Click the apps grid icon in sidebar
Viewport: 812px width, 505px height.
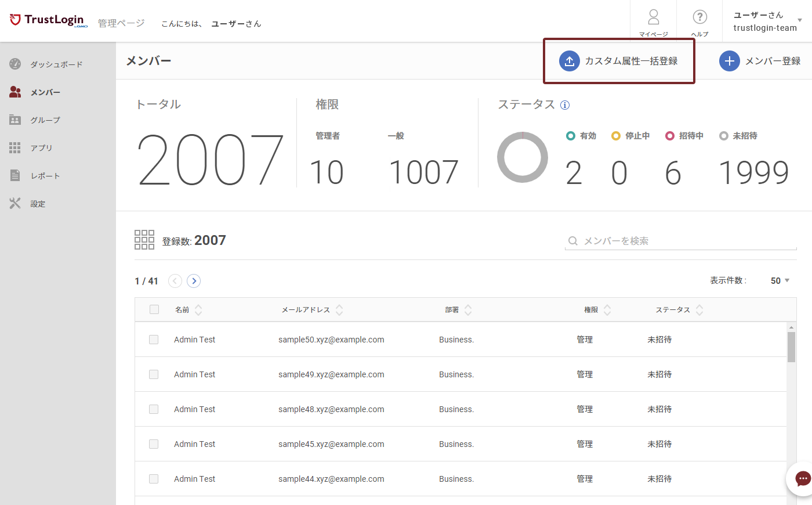pyautogui.click(x=15, y=147)
